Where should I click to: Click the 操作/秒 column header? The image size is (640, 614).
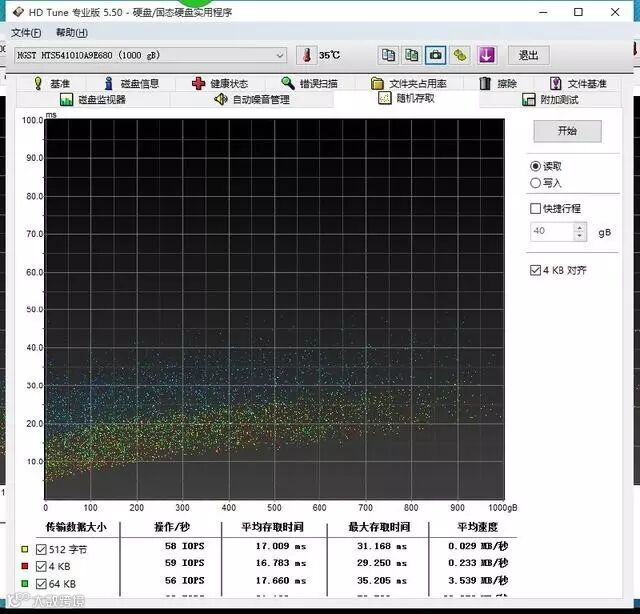172,527
